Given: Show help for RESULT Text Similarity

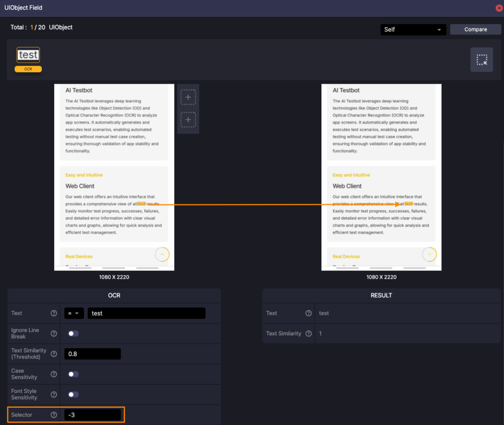Looking at the screenshot, I should 309,333.
